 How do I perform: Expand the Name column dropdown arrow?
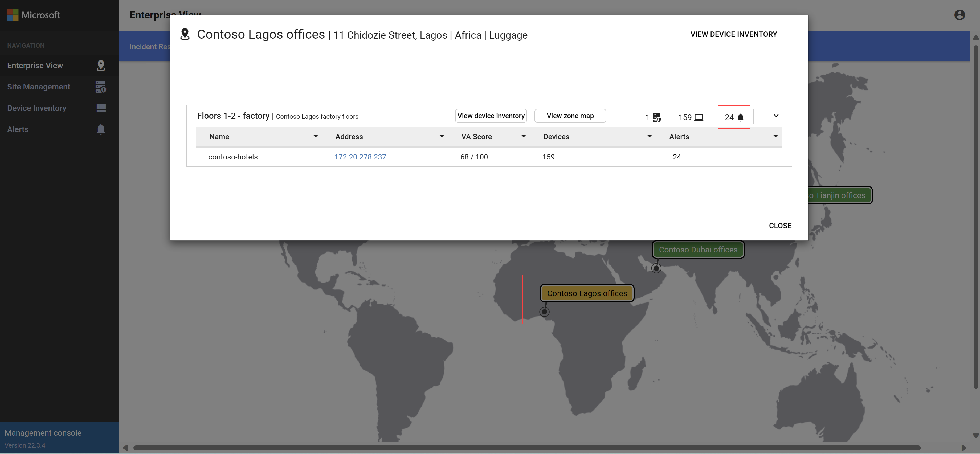point(315,136)
